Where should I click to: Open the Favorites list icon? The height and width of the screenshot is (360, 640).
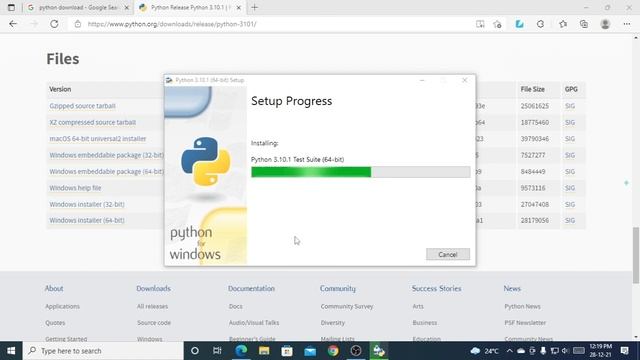tap(563, 24)
